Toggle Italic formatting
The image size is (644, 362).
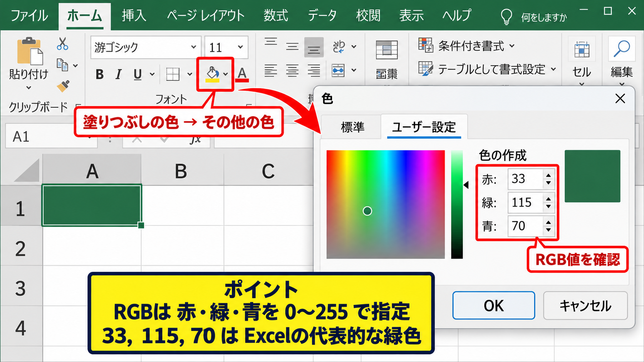coord(118,74)
